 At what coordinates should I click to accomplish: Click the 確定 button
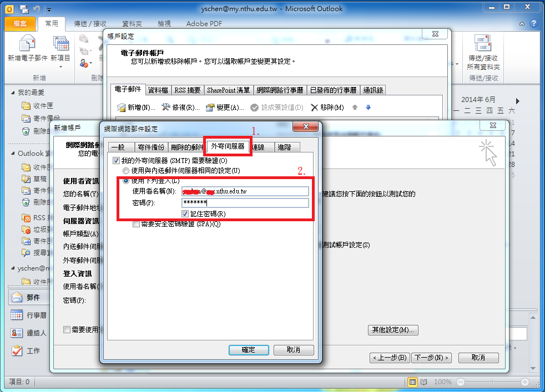pos(248,350)
